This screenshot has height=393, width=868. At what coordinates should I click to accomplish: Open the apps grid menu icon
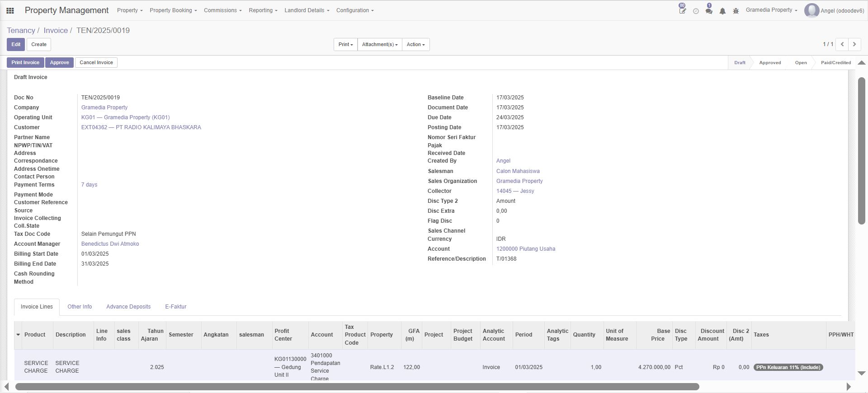[10, 10]
